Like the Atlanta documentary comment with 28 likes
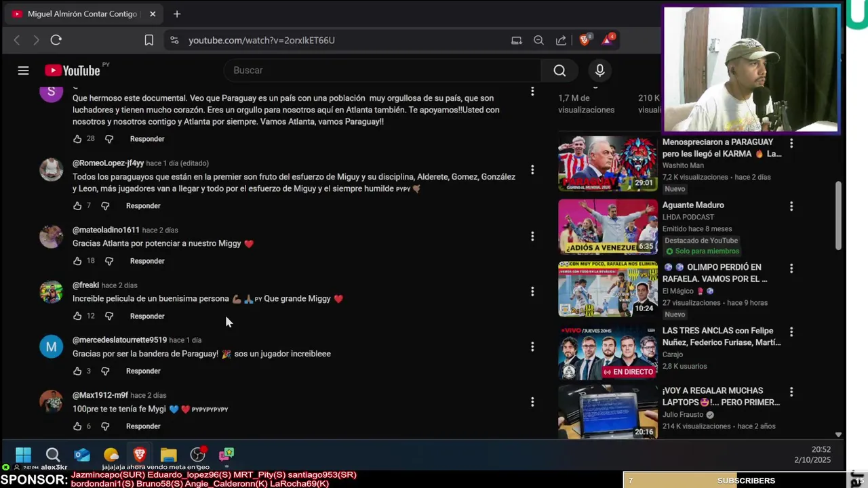This screenshot has height=488, width=868. (x=77, y=139)
